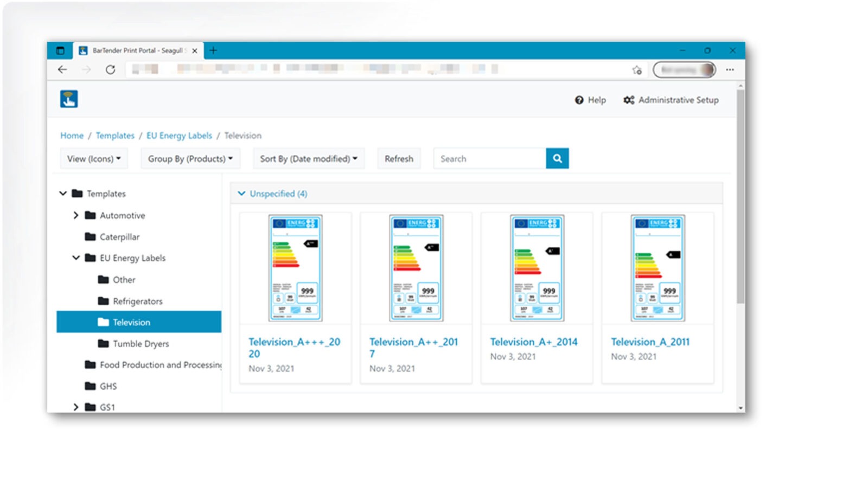The width and height of the screenshot is (868, 488).
Task: Open Administrative Setup via the gears icon
Action: [628, 100]
